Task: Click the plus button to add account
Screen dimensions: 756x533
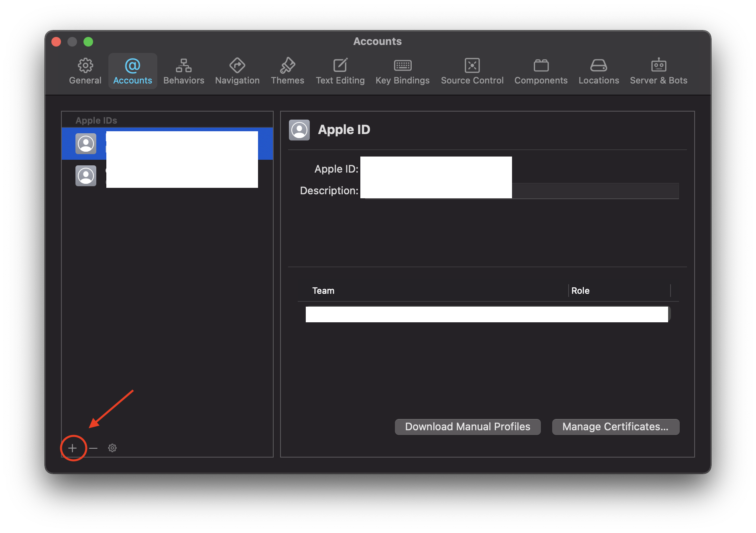Action: coord(73,448)
